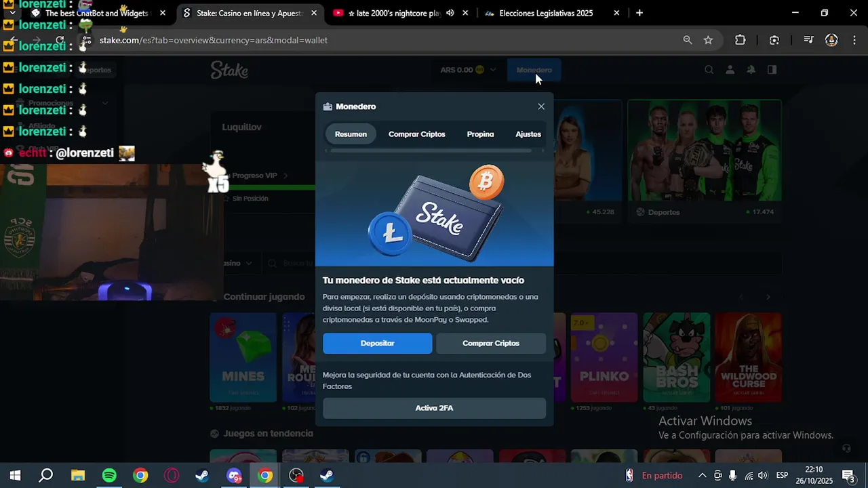Toggle the side panel icon in header
Viewport: 868px width, 488px height.
(x=772, y=70)
